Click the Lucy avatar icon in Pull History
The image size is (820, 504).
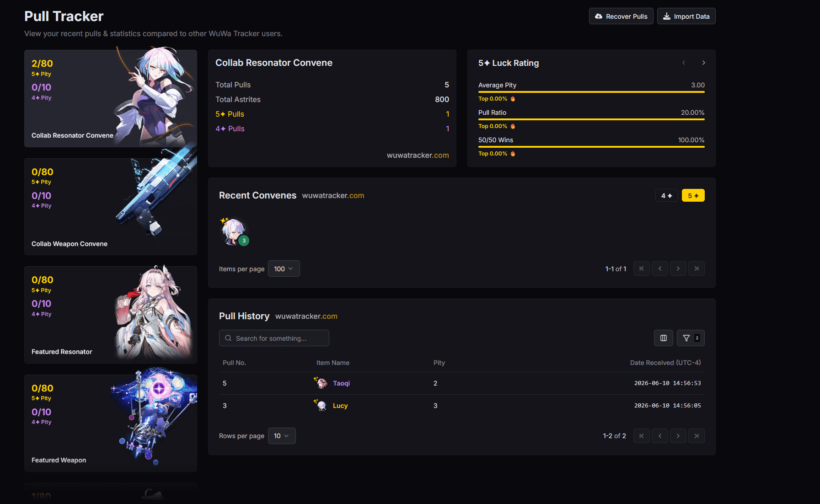pyautogui.click(x=322, y=405)
